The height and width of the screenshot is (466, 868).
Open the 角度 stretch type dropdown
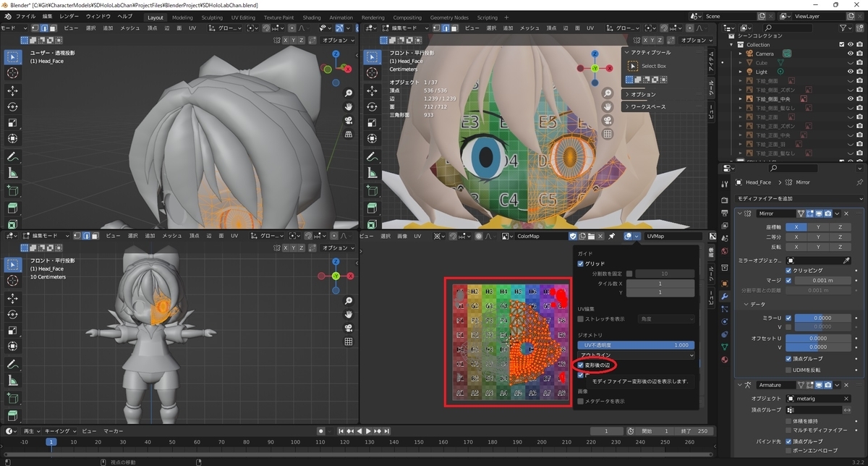[665, 318]
